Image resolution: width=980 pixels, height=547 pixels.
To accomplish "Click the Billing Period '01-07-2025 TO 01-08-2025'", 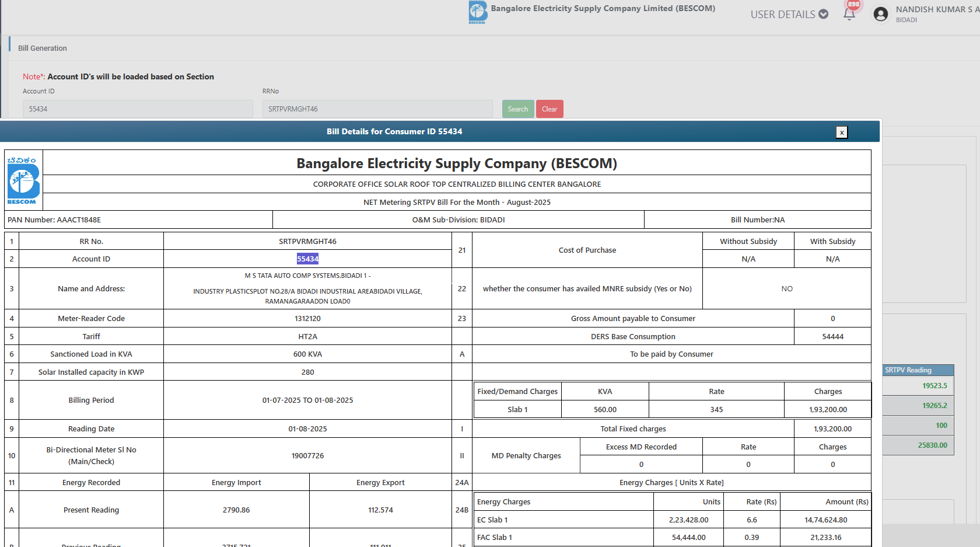I will coord(307,400).
